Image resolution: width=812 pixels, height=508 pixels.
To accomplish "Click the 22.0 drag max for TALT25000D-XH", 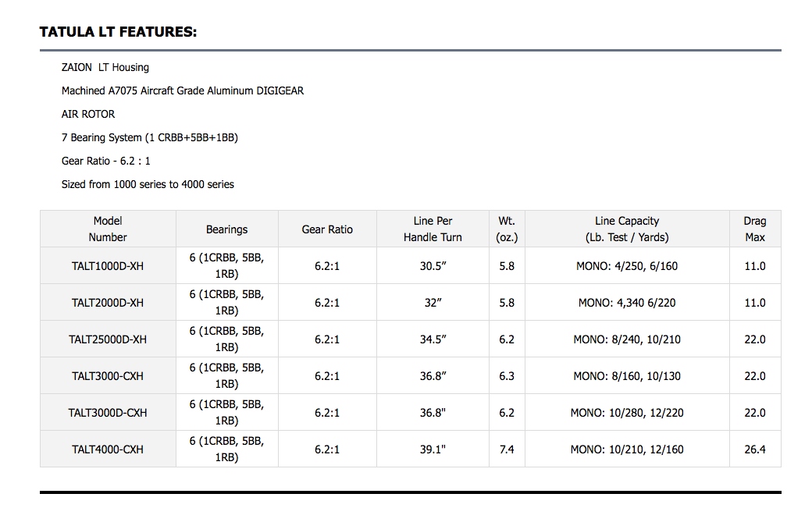I will click(755, 339).
